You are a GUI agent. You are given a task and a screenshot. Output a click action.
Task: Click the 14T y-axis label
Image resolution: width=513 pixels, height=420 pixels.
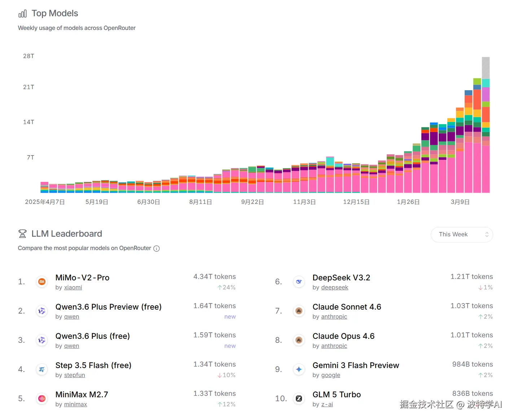click(x=28, y=122)
